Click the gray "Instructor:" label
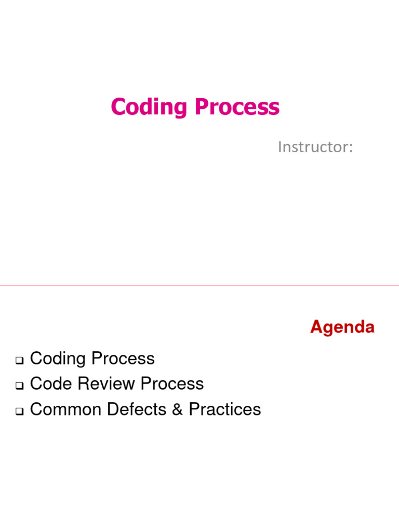The image size is (399, 532). click(315, 147)
